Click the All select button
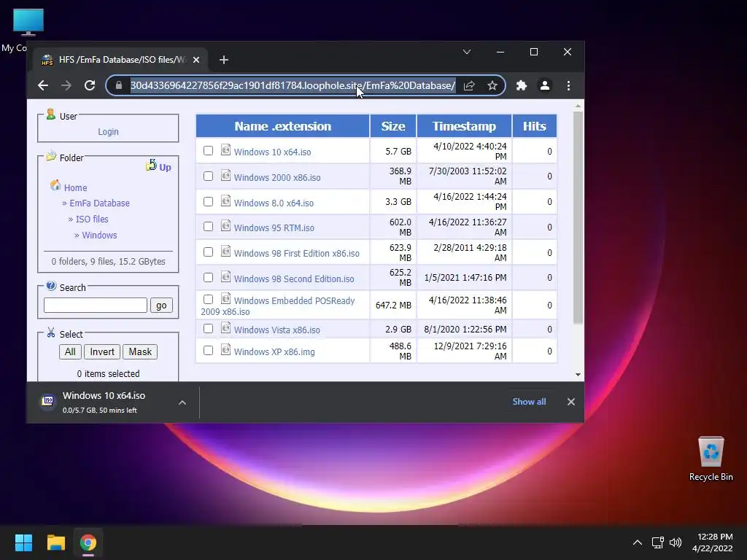 (70, 352)
